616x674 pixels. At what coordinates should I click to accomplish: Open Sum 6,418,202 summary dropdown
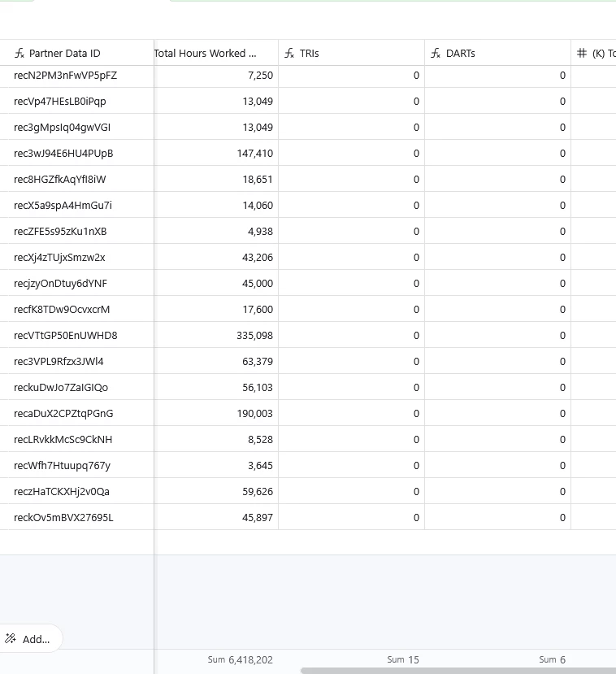pos(240,659)
